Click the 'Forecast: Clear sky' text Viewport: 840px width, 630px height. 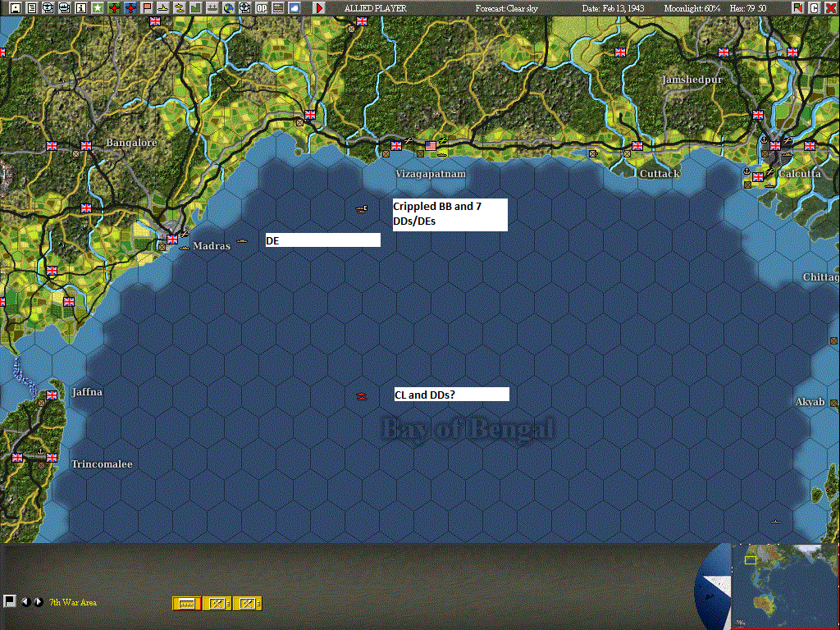tap(506, 8)
